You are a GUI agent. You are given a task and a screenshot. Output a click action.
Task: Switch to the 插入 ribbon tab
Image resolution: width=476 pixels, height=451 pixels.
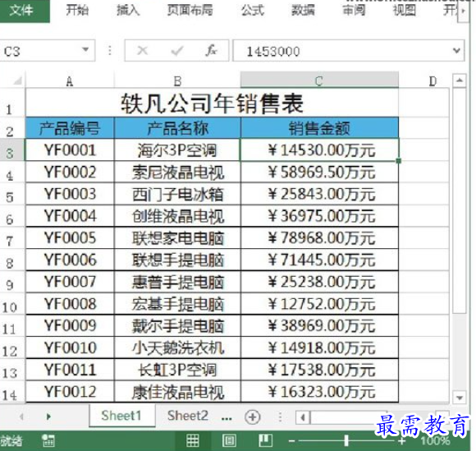pos(128,11)
